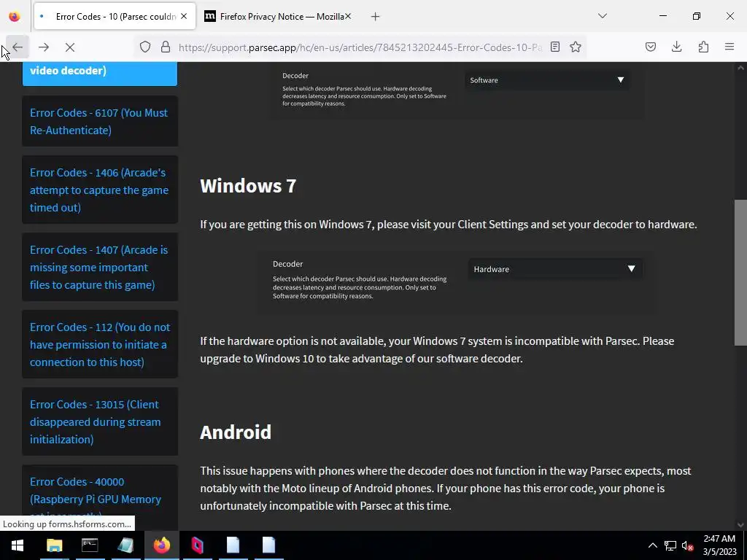Click the Firefox logo at tab bar left
The height and width of the screenshot is (560, 747).
pyautogui.click(x=15, y=17)
